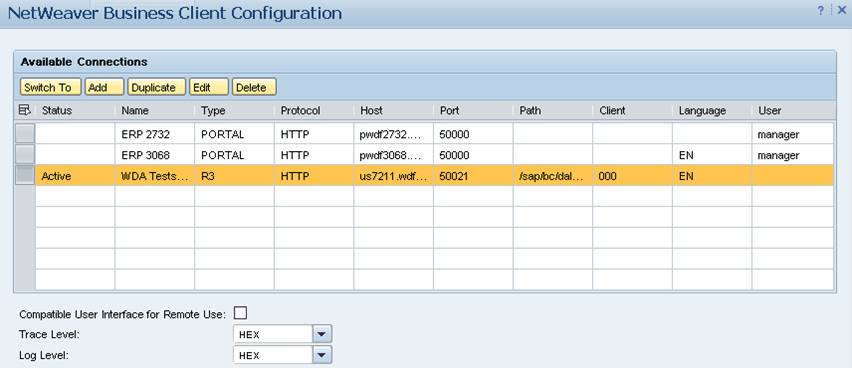Click the 50021 port cell
This screenshot has height=368, width=852.
click(473, 176)
